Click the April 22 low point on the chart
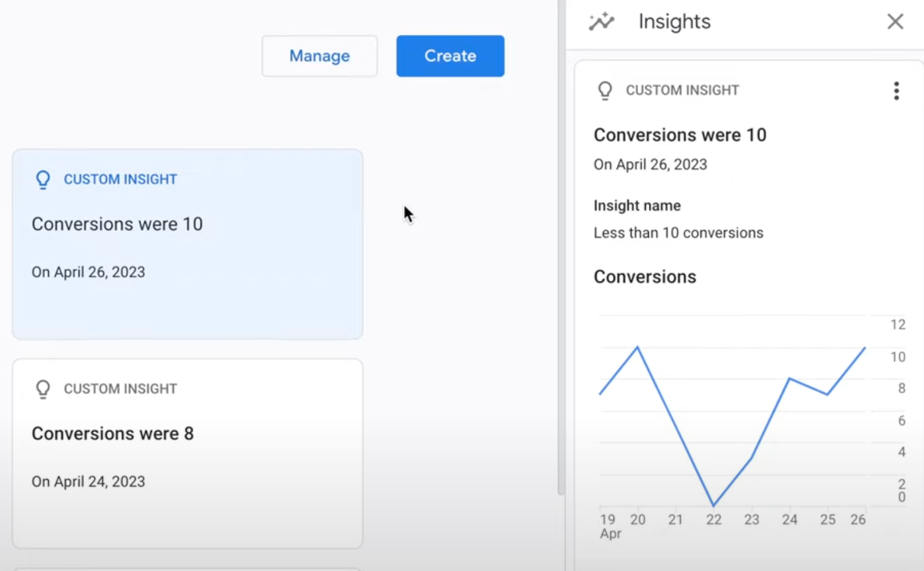 (714, 504)
